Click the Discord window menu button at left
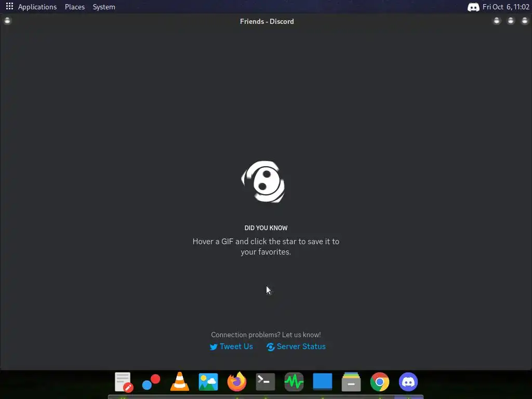 (x=7, y=21)
